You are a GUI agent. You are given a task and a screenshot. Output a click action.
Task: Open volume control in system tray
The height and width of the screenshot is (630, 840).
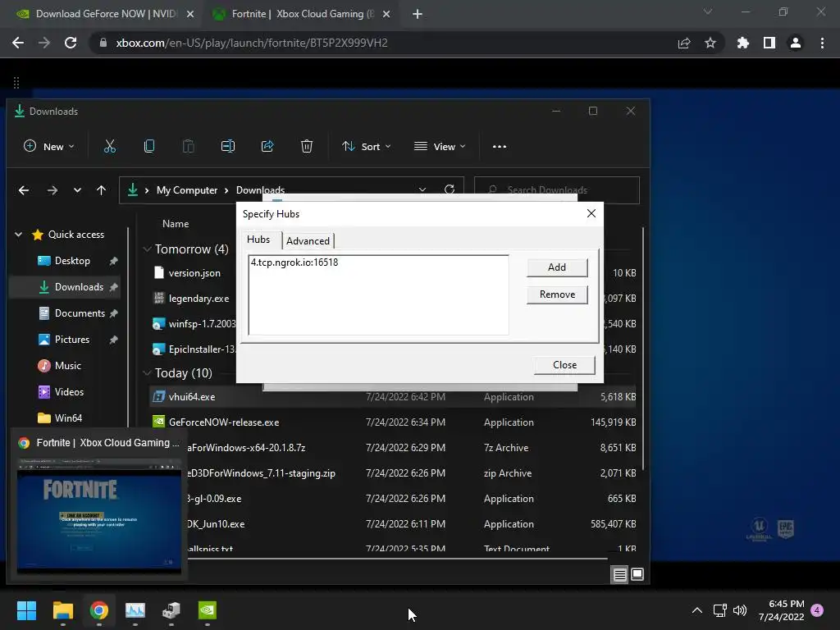pyautogui.click(x=740, y=610)
